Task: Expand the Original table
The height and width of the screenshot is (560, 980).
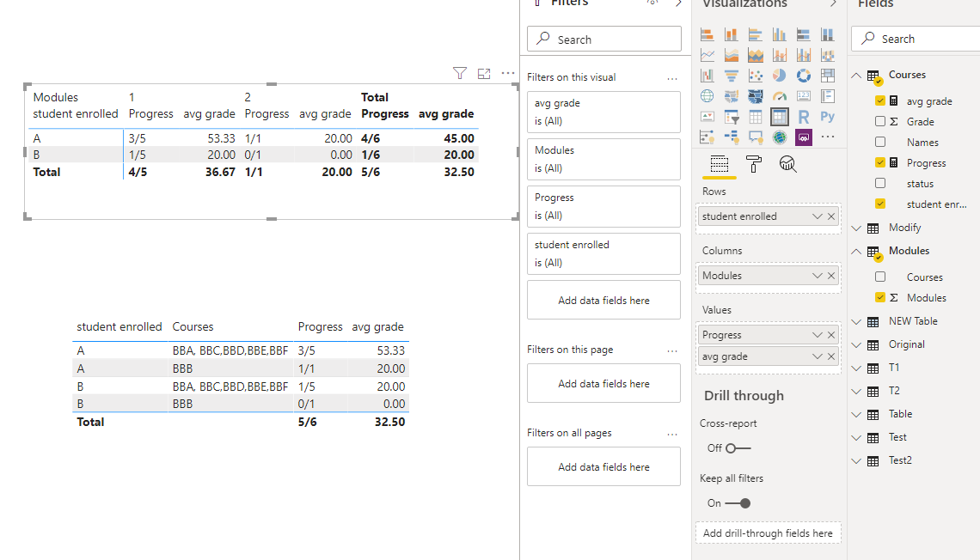Action: [x=856, y=344]
